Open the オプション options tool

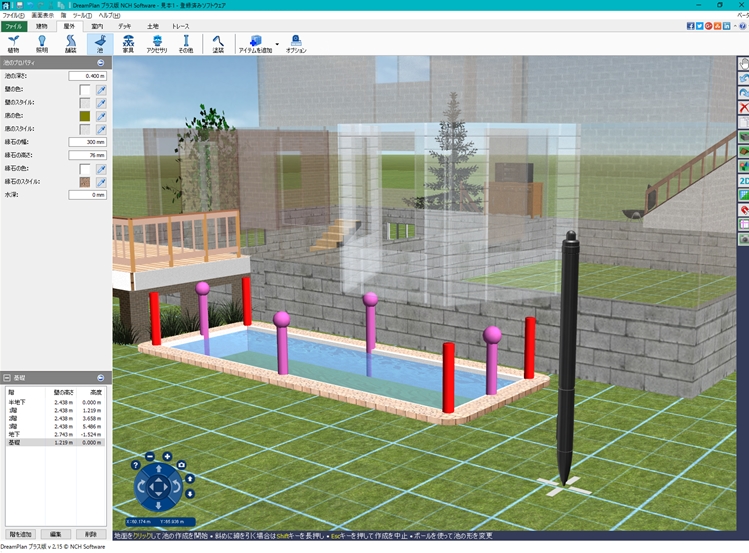coord(296,43)
